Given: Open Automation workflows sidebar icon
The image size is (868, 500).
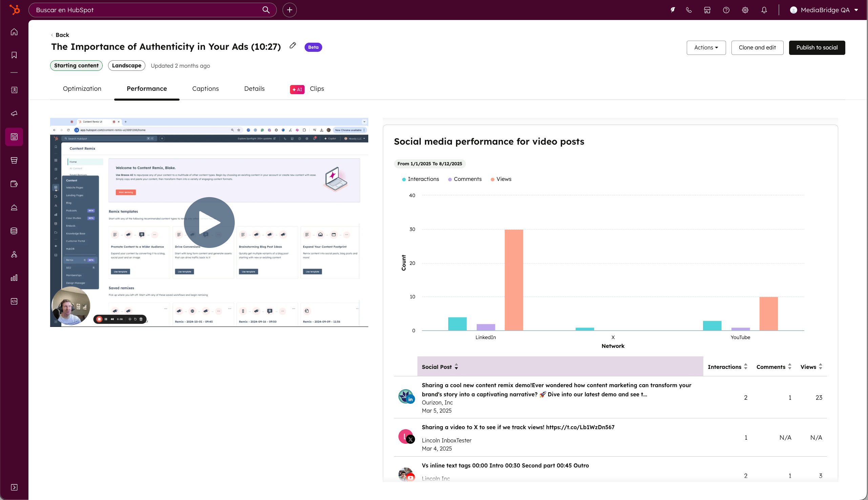Looking at the screenshot, I should click(14, 254).
